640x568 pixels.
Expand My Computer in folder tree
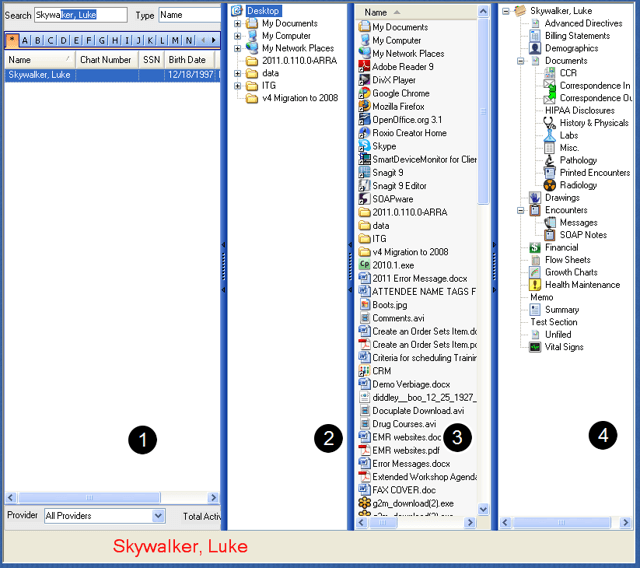pyautogui.click(x=237, y=35)
